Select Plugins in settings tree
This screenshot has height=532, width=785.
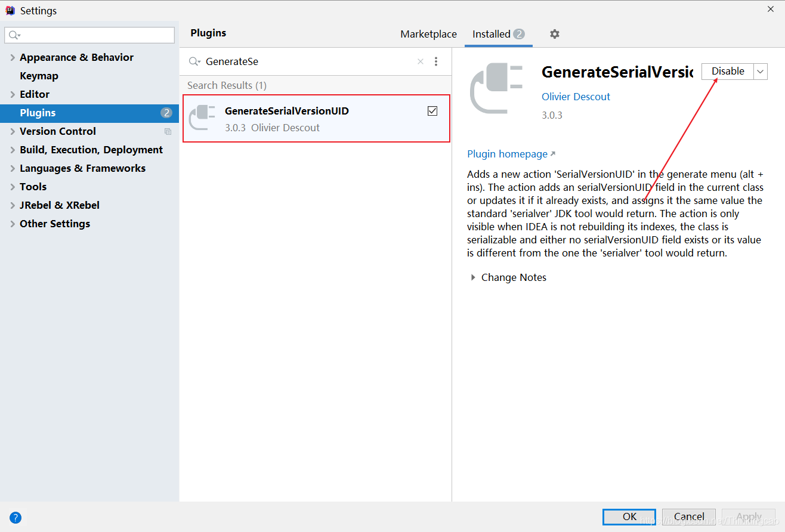[x=89, y=113]
